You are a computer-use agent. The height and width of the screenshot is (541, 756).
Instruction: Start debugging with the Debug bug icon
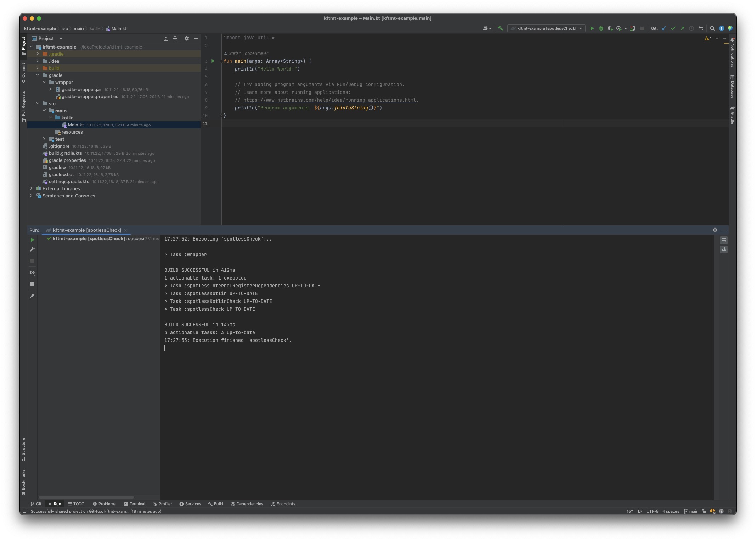(601, 28)
